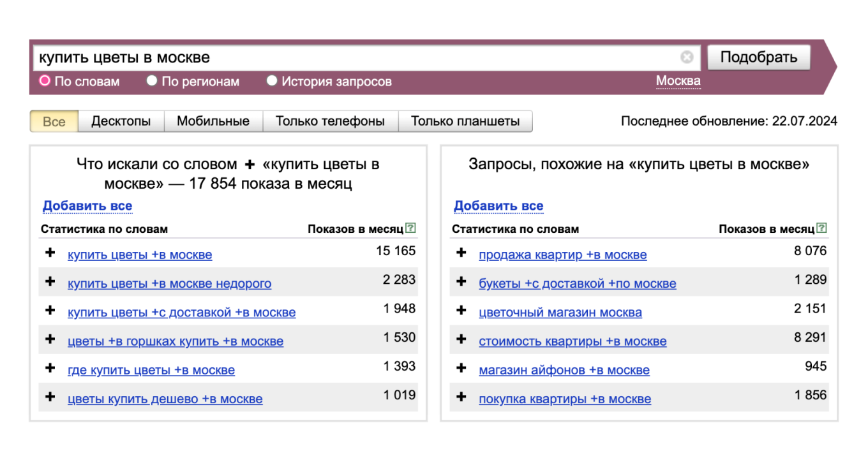Add "стоимость квартиры +в москве" via plus icon
The image size is (868, 458).
(461, 341)
